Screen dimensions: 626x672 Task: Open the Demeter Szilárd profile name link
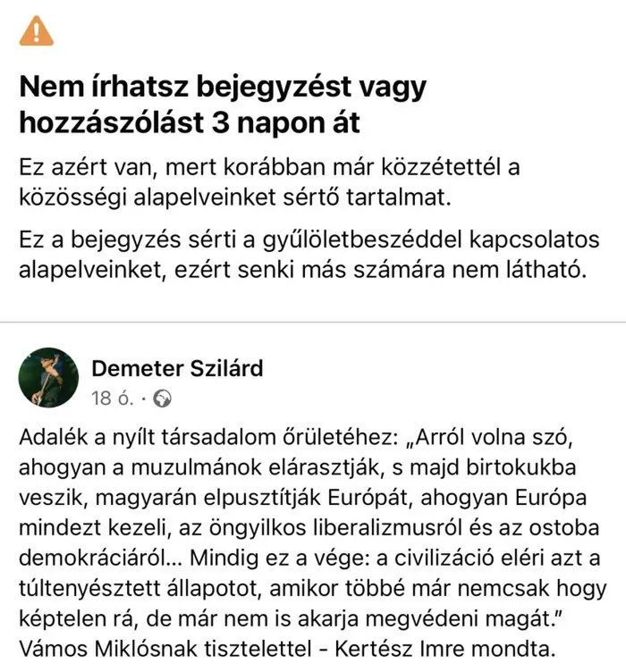(177, 368)
